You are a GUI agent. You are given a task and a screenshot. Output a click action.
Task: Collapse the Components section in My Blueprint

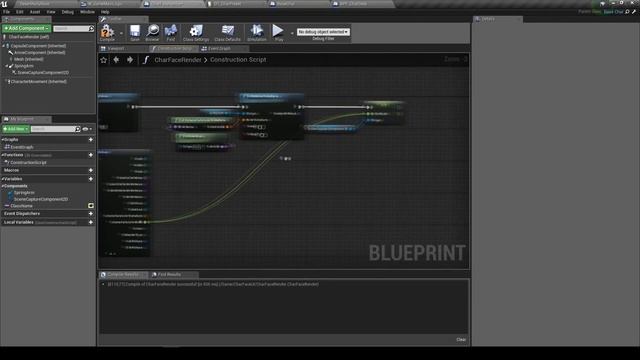pos(3,186)
